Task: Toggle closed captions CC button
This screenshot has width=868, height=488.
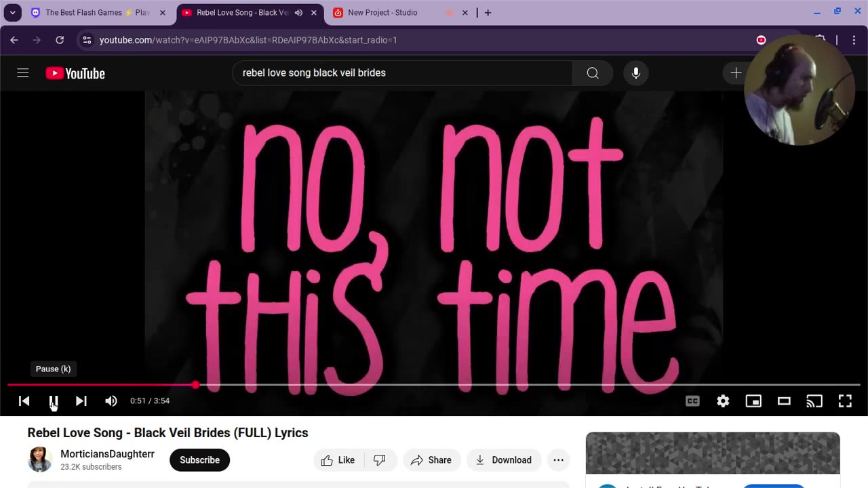Action: [x=692, y=401]
